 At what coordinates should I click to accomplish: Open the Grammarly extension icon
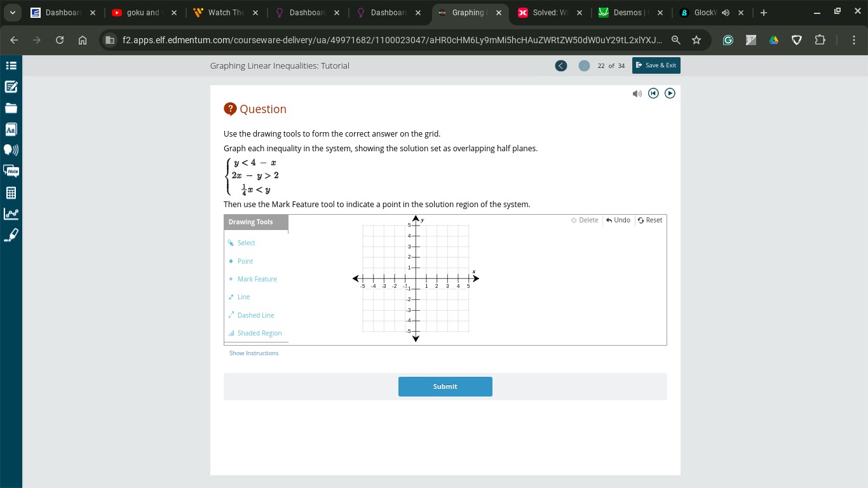pos(728,40)
